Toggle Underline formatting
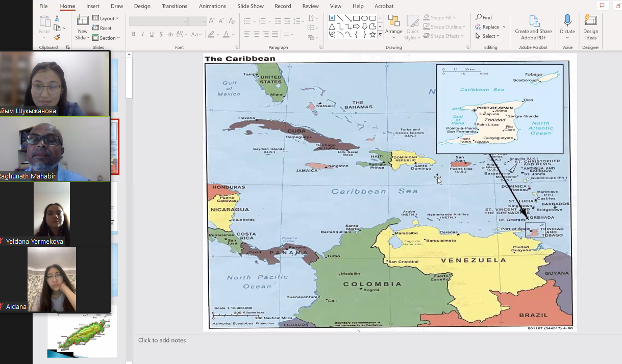Viewport: 622px width, 364px height. click(x=152, y=34)
